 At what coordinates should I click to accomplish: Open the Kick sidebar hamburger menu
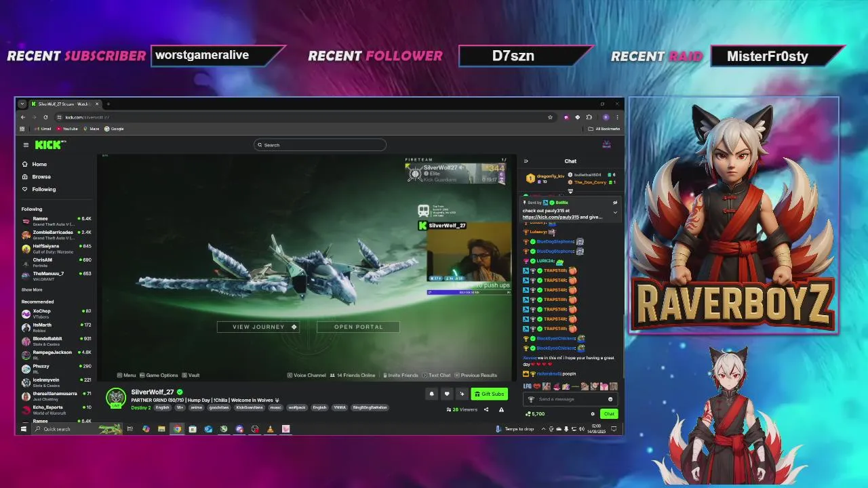[26, 144]
